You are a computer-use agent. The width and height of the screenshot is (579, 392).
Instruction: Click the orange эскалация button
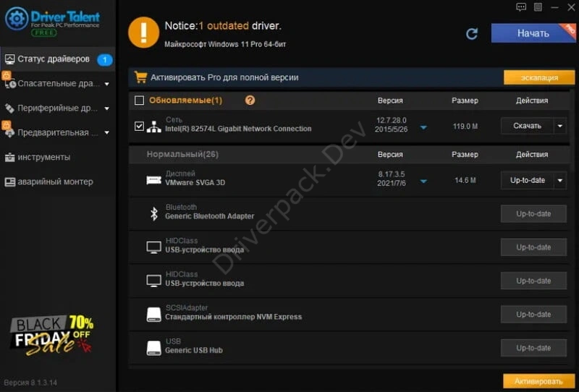[x=539, y=77]
